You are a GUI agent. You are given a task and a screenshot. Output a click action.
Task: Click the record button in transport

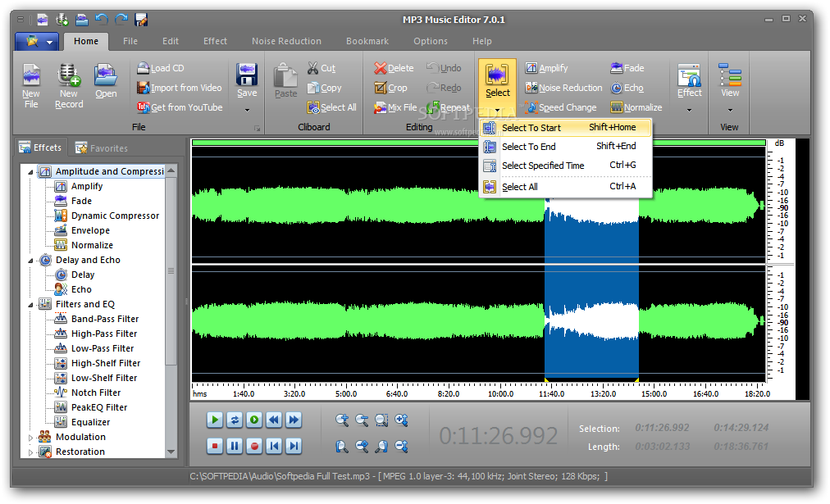(x=254, y=446)
